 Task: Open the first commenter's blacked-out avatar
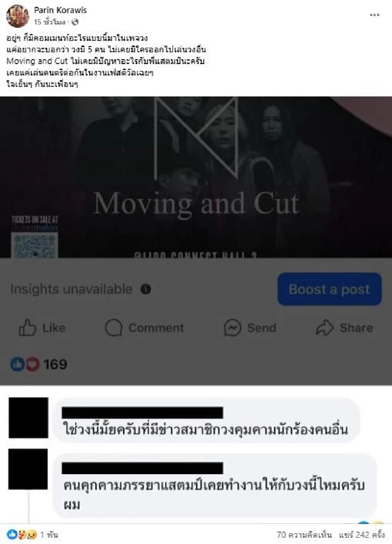coord(28,418)
